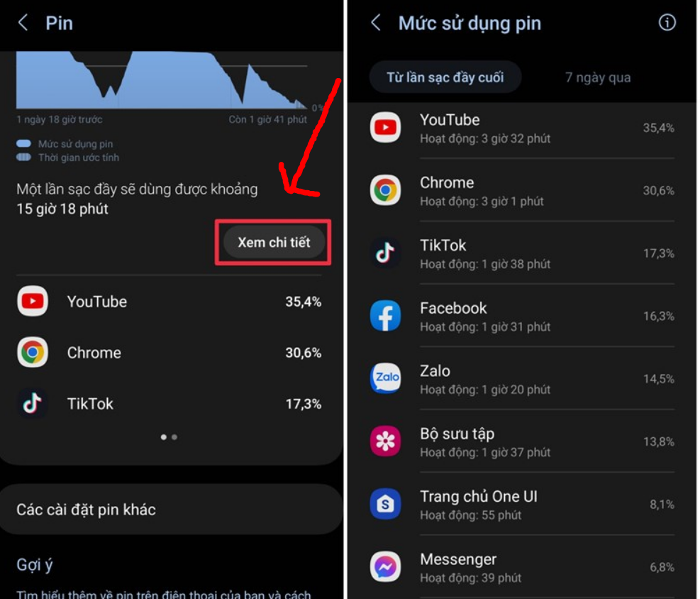Tap Trang chủ One UI's 8,1% value
Screen dimensions: 700x599
(662, 505)
